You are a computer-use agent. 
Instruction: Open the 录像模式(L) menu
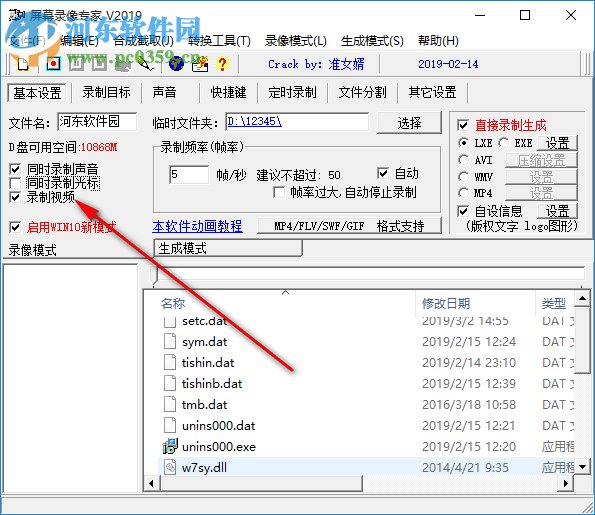(x=296, y=41)
